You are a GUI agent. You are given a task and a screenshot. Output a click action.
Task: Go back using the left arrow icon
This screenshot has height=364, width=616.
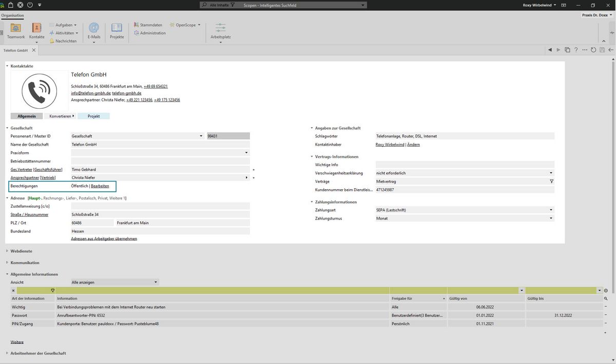click(610, 50)
